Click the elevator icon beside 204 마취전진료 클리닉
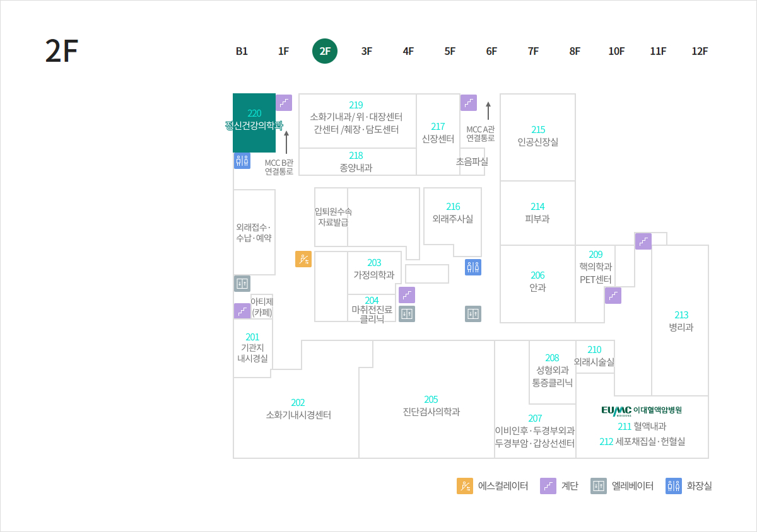The image size is (757, 532). (x=407, y=314)
